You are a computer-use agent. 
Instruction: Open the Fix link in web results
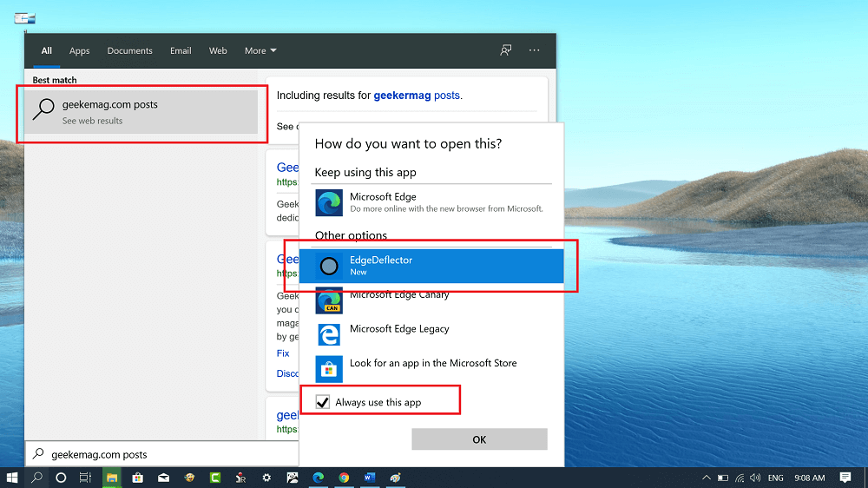click(x=283, y=353)
